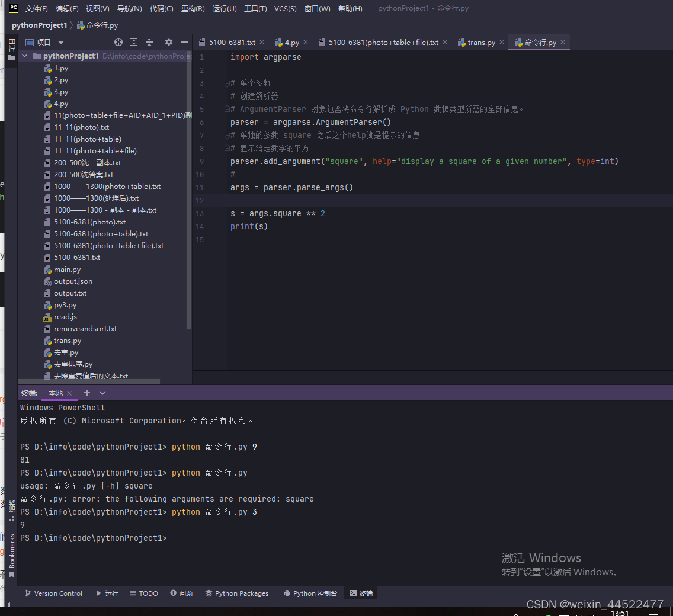Toggle the Version Control tool window

53,593
